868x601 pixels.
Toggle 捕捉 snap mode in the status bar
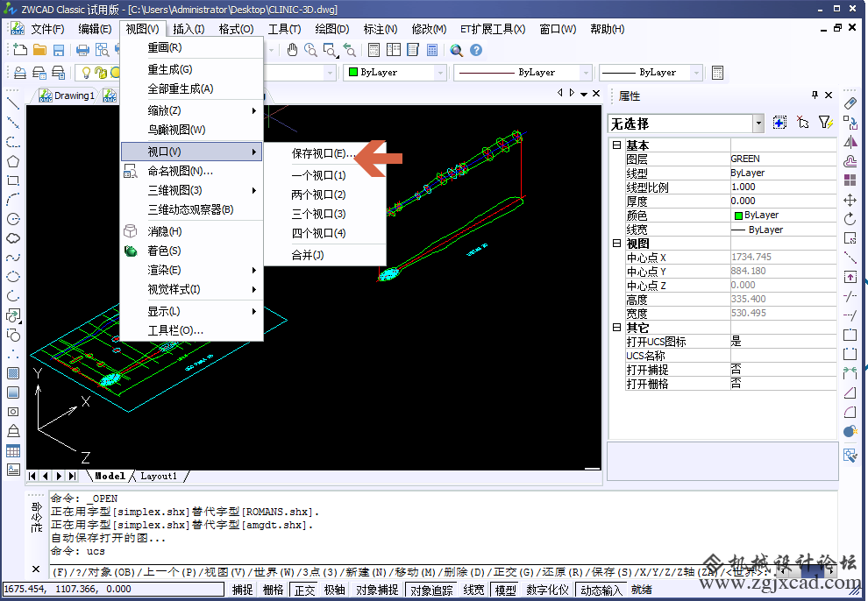point(243,590)
